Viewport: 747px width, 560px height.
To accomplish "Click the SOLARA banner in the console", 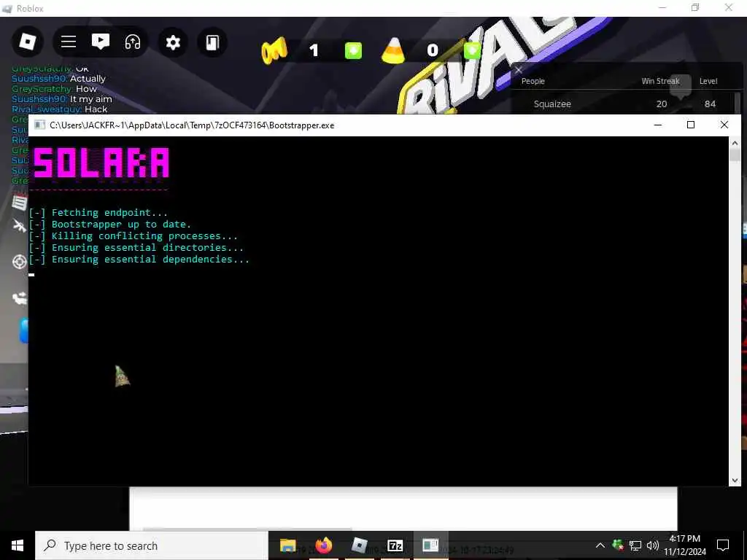I will click(x=101, y=163).
